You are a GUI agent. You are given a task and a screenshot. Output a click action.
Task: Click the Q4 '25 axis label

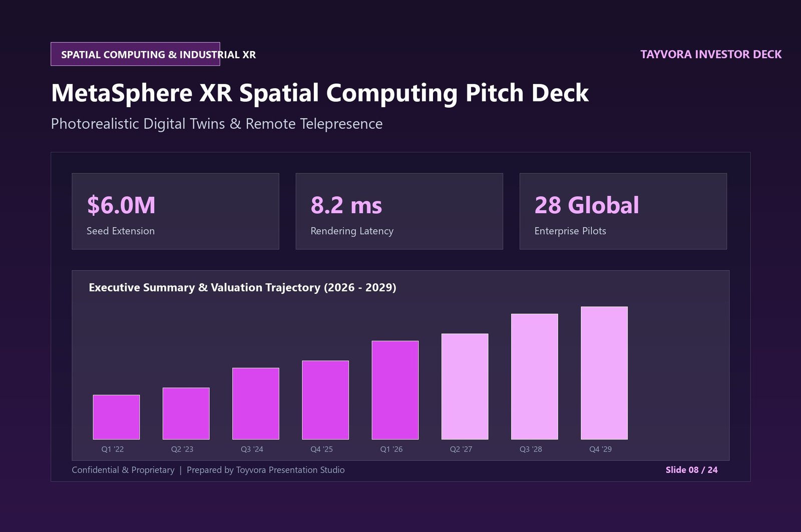pos(321,449)
